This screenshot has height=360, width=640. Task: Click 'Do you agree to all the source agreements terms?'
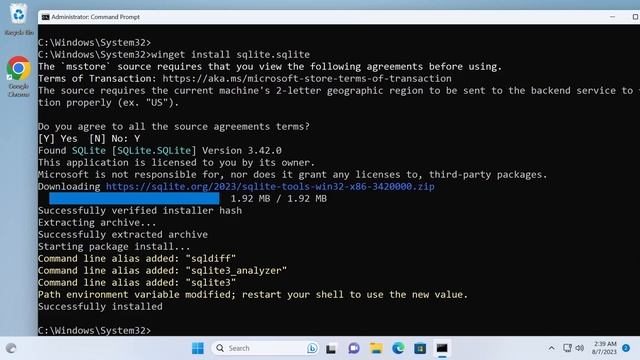point(174,127)
